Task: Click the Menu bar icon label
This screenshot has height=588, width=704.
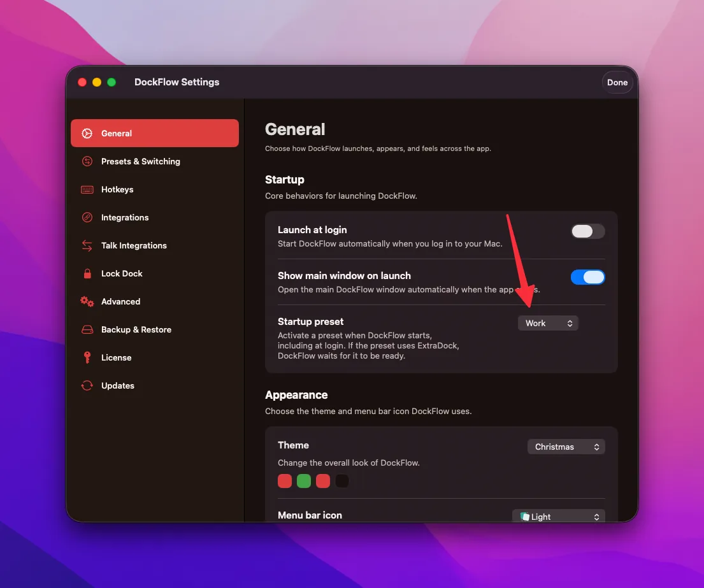Action: 310,515
